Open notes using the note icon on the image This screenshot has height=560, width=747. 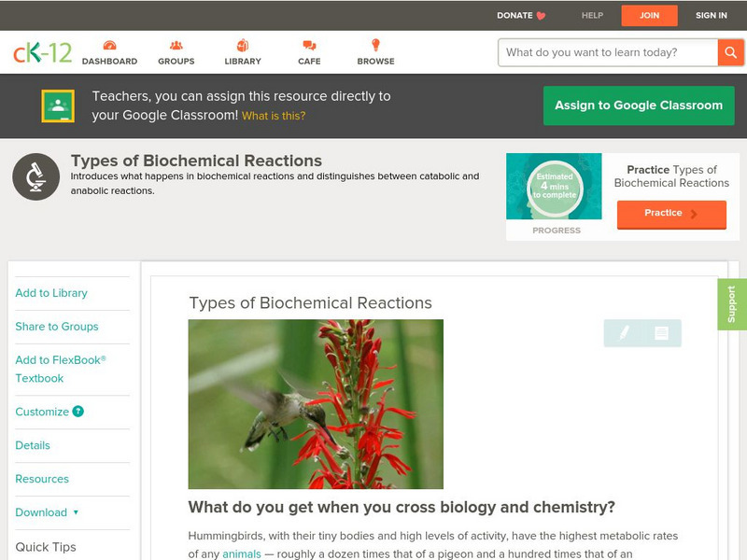pyautogui.click(x=659, y=331)
